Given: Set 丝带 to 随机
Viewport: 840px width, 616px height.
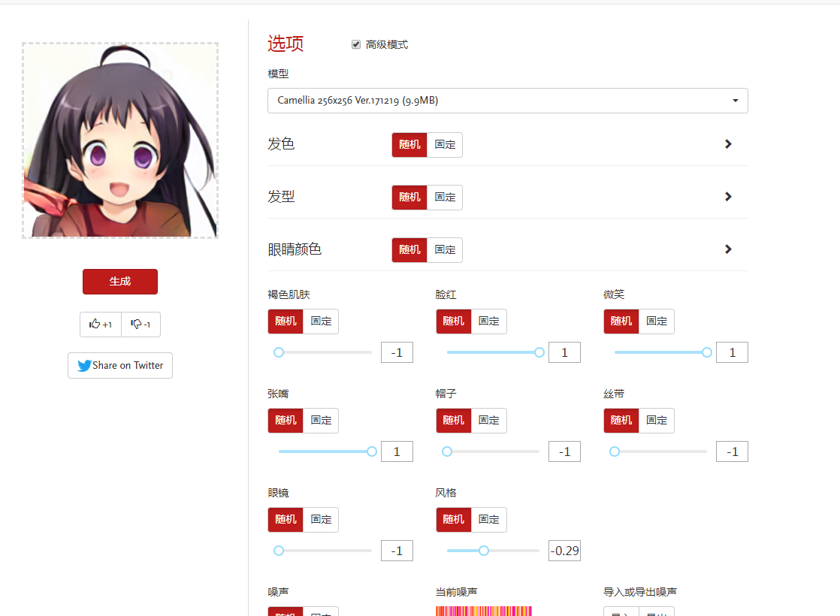Looking at the screenshot, I should [x=621, y=420].
